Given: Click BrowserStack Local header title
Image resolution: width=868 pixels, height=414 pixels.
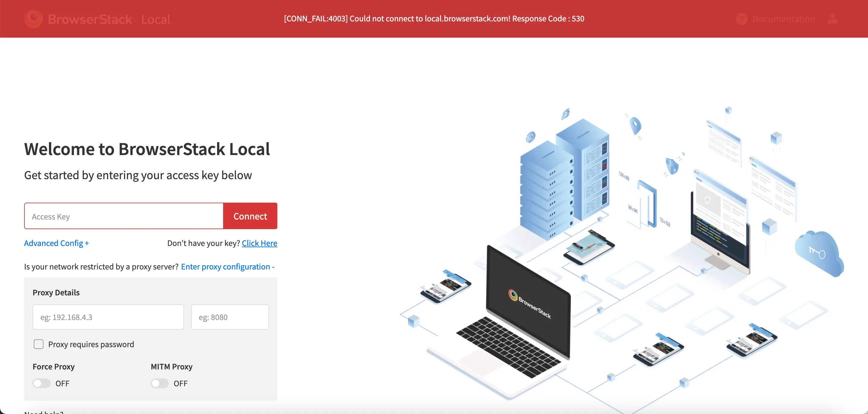Looking at the screenshot, I should [109, 19].
